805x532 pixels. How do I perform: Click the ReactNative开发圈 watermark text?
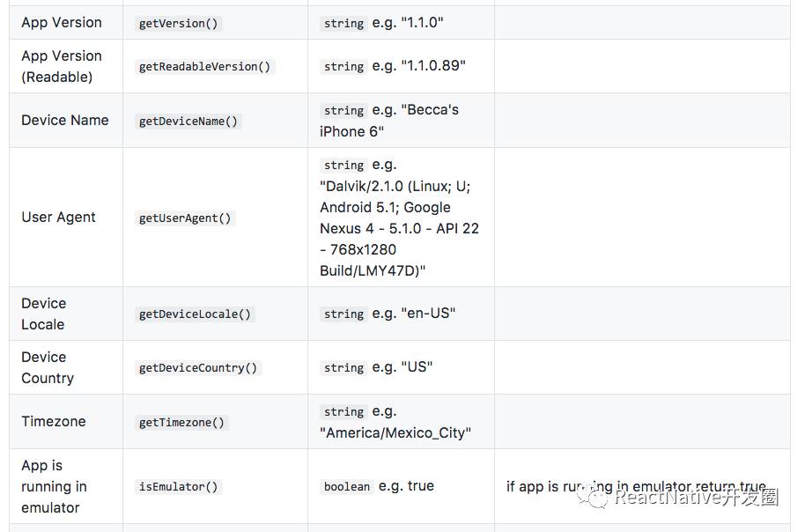point(696,498)
